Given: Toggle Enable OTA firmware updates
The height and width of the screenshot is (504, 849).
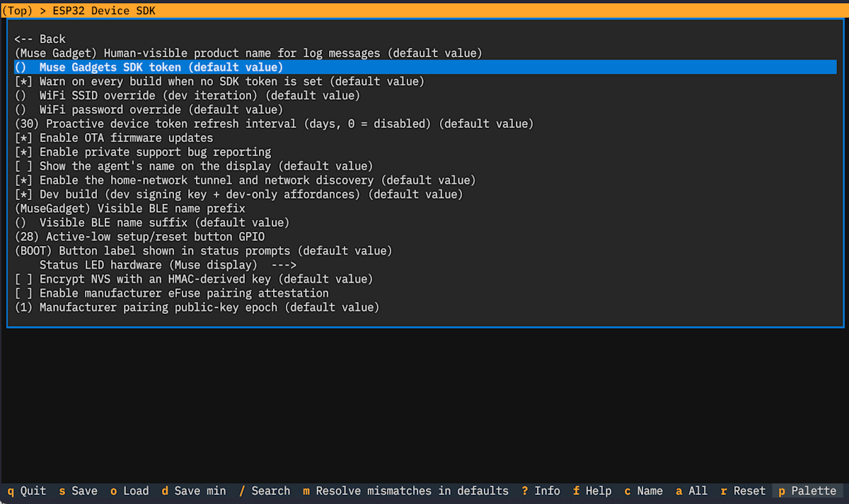Looking at the screenshot, I should click(x=114, y=138).
